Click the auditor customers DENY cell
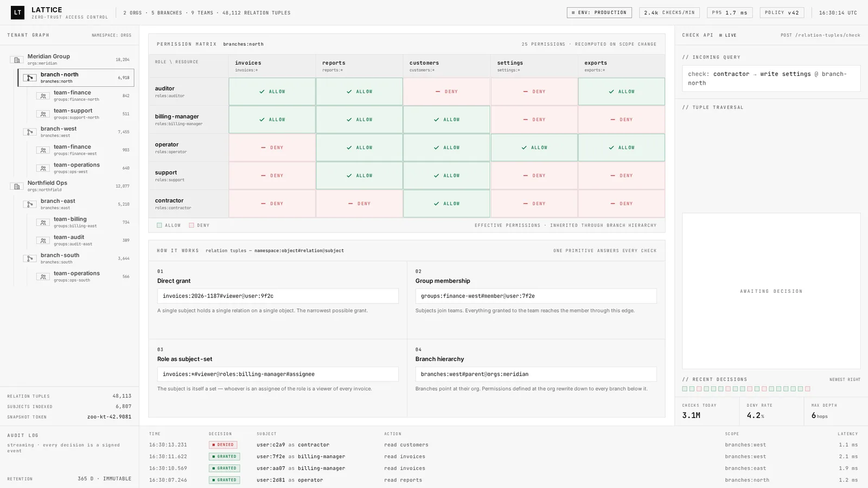868x488 pixels. point(446,92)
